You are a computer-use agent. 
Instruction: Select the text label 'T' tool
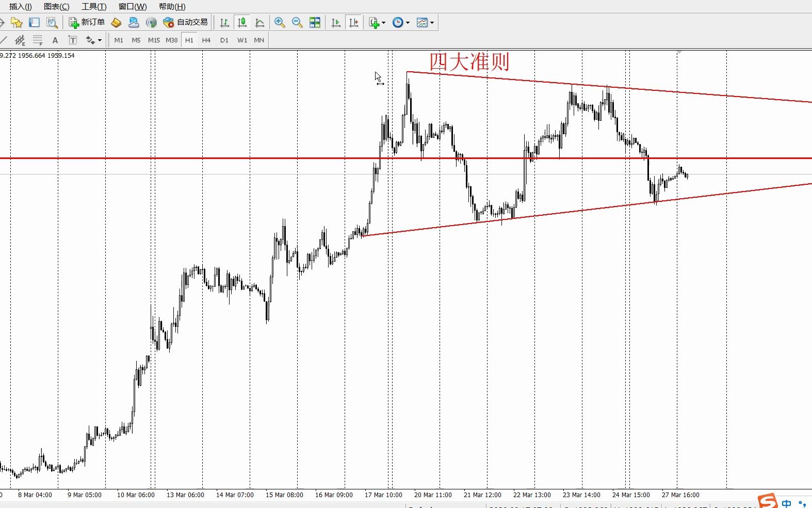73,40
